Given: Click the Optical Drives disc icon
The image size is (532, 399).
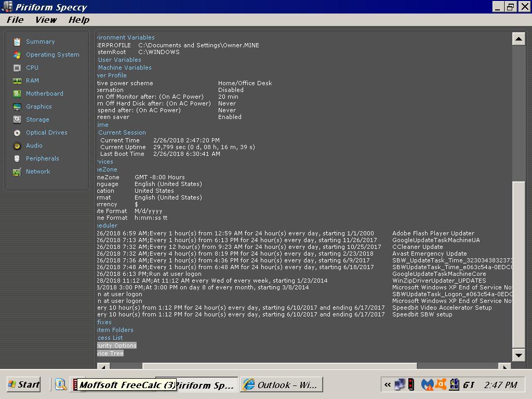Looking at the screenshot, I should (17, 132).
